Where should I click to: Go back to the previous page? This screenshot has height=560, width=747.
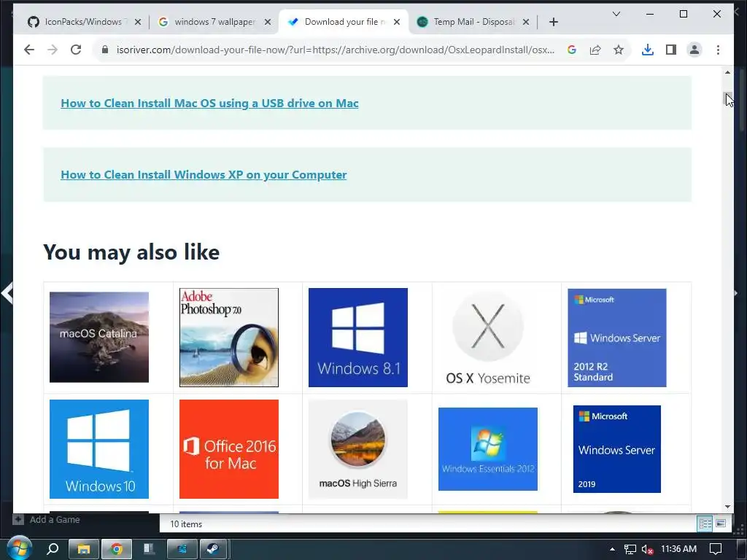[x=29, y=50]
